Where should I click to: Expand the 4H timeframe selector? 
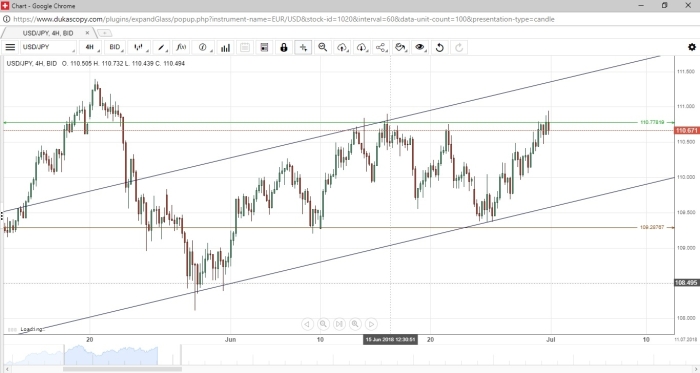(92, 47)
